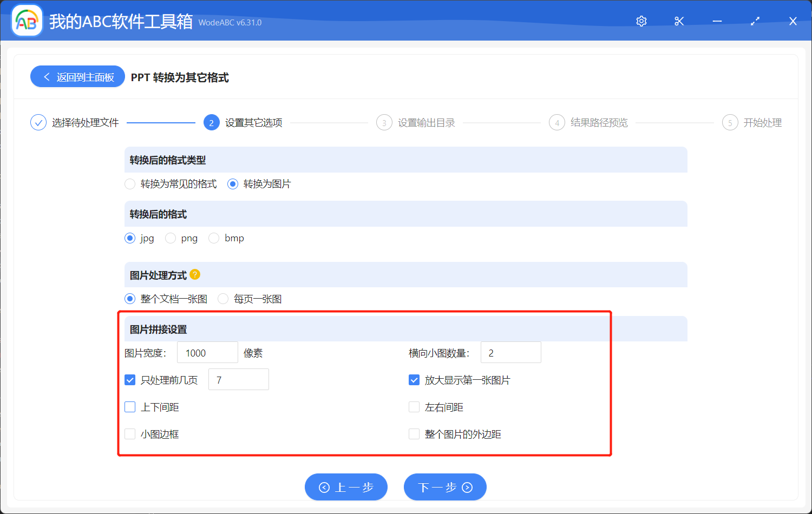
Task: Click the 上一步 button to go back
Action: pos(346,486)
